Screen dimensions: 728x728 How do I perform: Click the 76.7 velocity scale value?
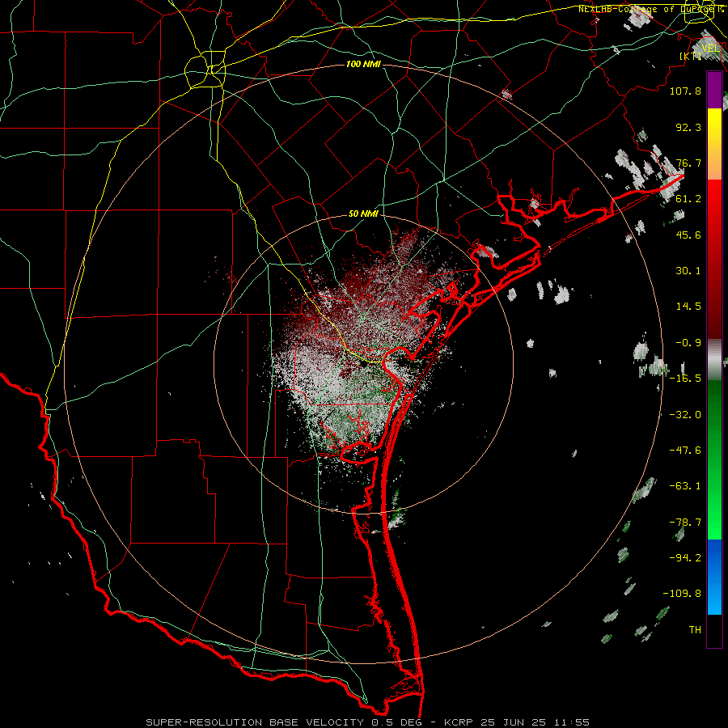coord(688,163)
